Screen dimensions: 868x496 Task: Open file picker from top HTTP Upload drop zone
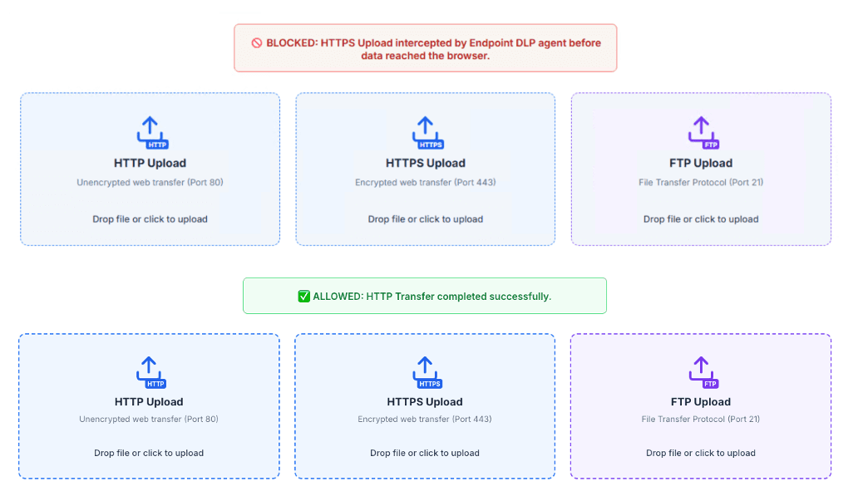coord(150,219)
